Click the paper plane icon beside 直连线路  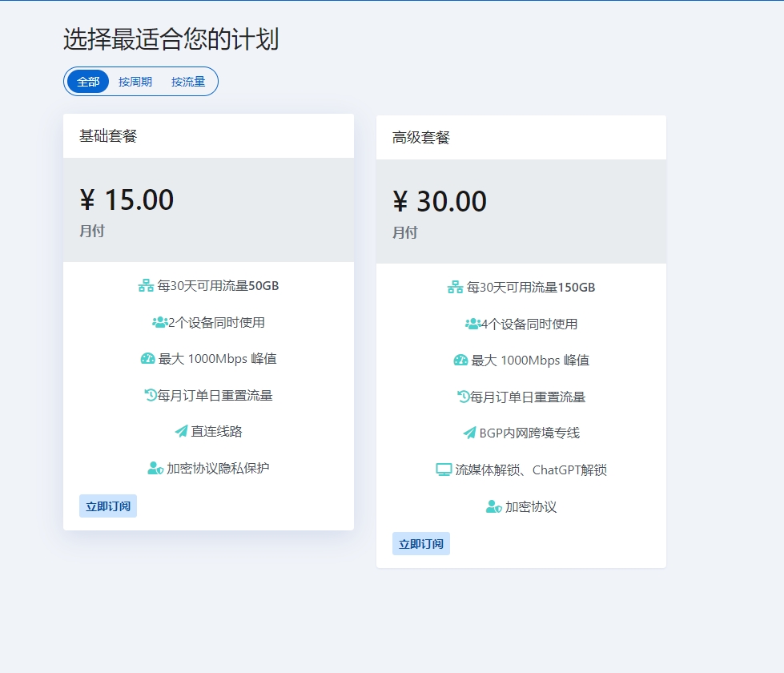click(181, 432)
